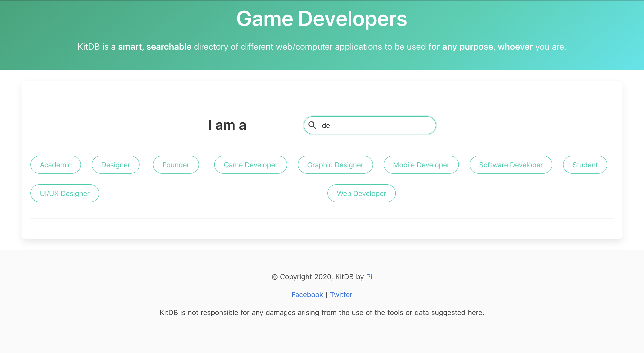
Task: Open the "Pi" author link
Action: point(369,277)
